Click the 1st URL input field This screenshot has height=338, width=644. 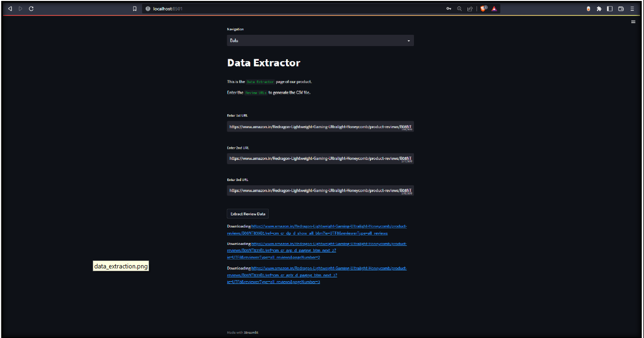pos(320,126)
